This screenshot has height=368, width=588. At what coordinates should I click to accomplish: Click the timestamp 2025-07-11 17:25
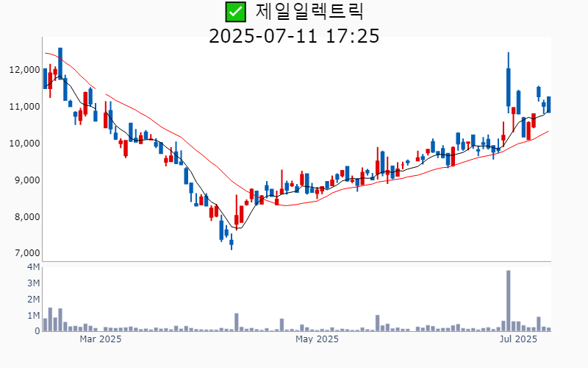coord(294,36)
